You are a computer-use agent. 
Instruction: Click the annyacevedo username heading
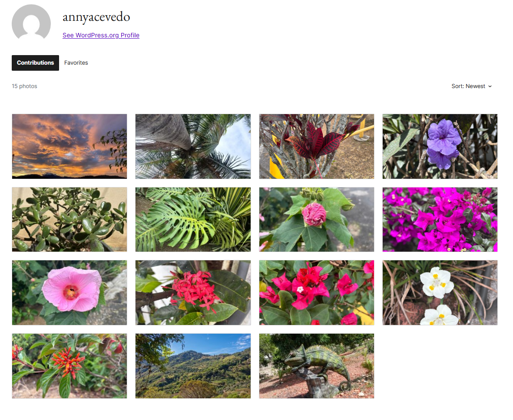(96, 17)
